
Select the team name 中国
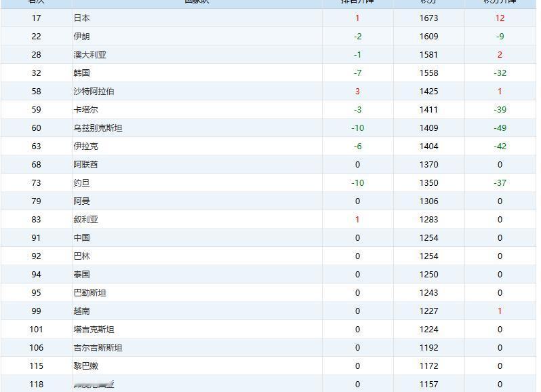click(x=81, y=238)
